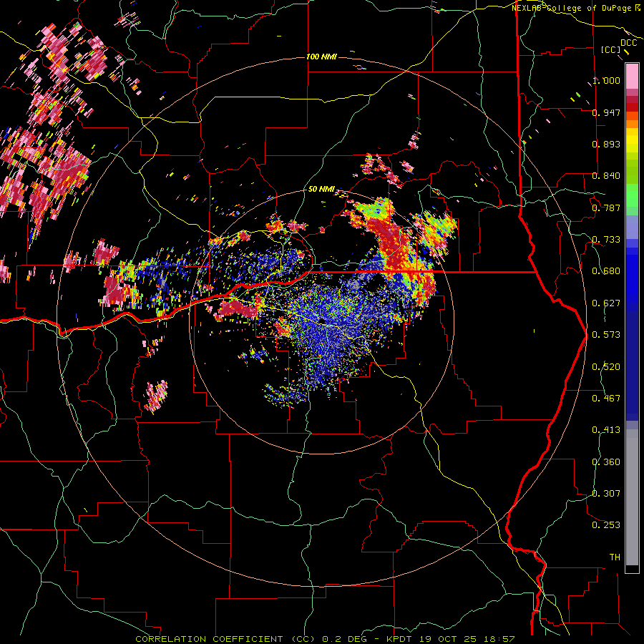This screenshot has height=644, width=644.
Task: Click the DCC label above the color bar
Action: [628, 43]
